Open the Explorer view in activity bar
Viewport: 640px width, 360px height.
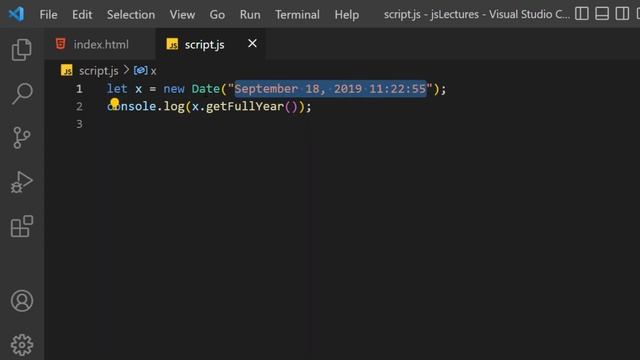[x=22, y=49]
